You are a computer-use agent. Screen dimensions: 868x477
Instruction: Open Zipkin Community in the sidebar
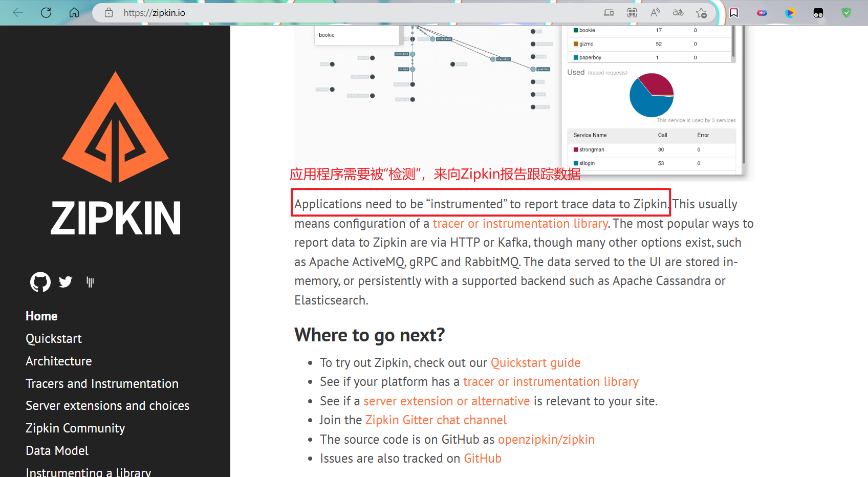[x=75, y=428]
